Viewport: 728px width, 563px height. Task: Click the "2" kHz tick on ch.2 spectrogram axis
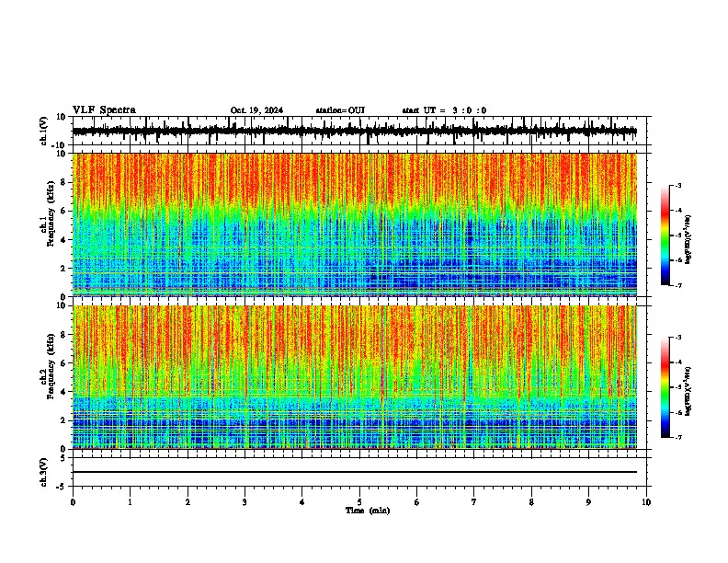[63, 420]
